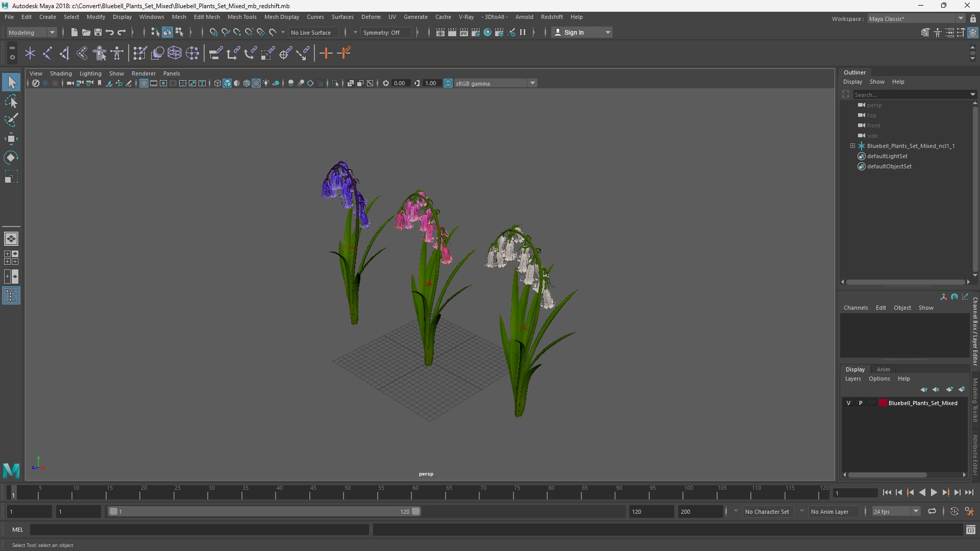
Task: Open the Modeling menu set dropdown
Action: [32, 32]
